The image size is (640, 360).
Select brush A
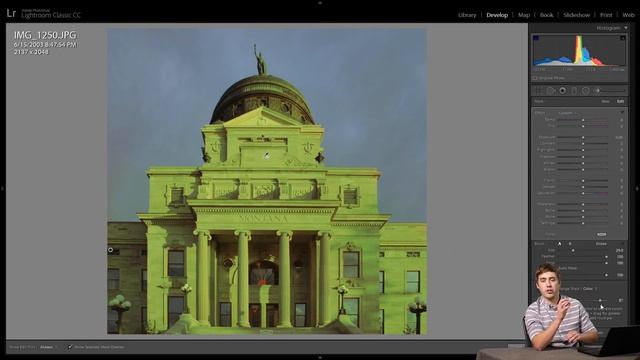[x=559, y=244]
